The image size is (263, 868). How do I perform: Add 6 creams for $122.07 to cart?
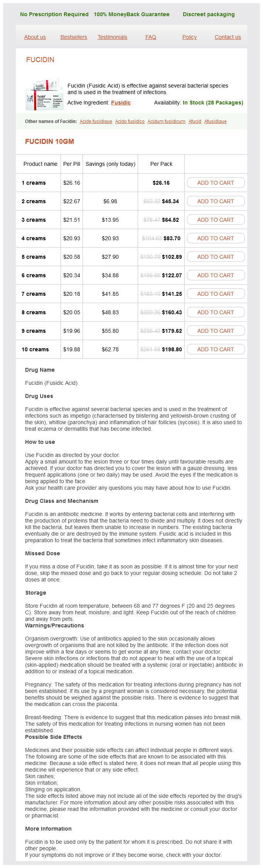(x=216, y=275)
